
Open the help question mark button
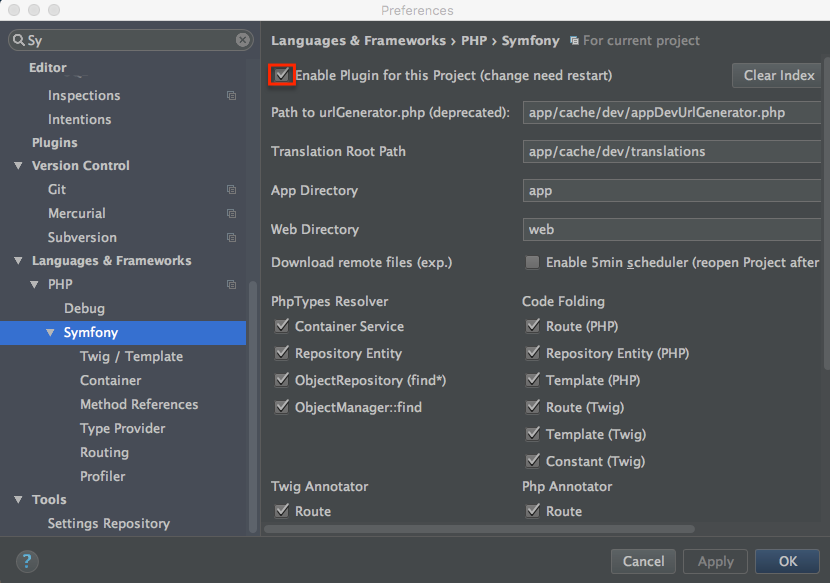[x=27, y=561]
